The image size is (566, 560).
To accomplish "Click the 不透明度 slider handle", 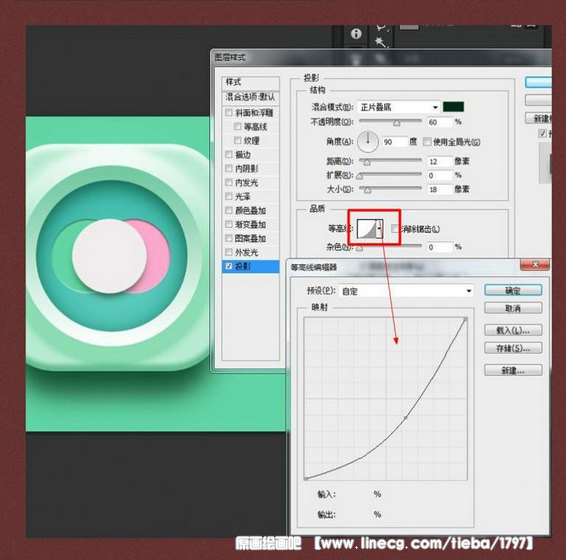I will 397,123.
